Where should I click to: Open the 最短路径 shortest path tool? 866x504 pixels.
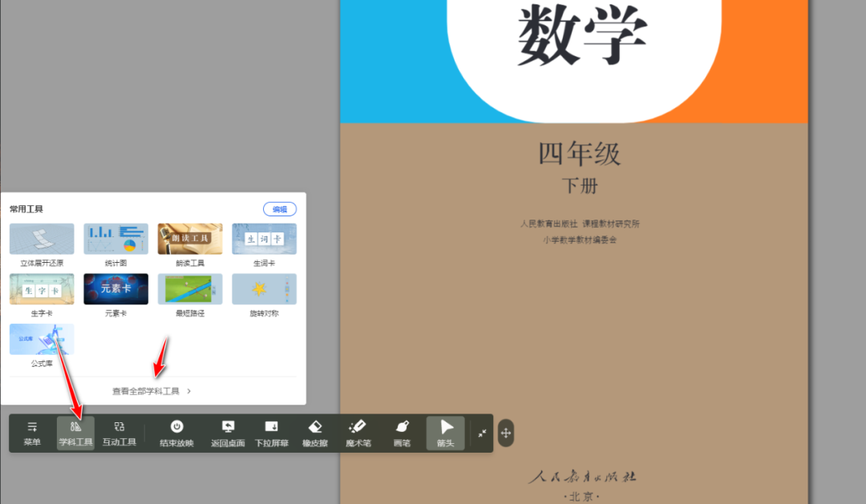tap(190, 296)
